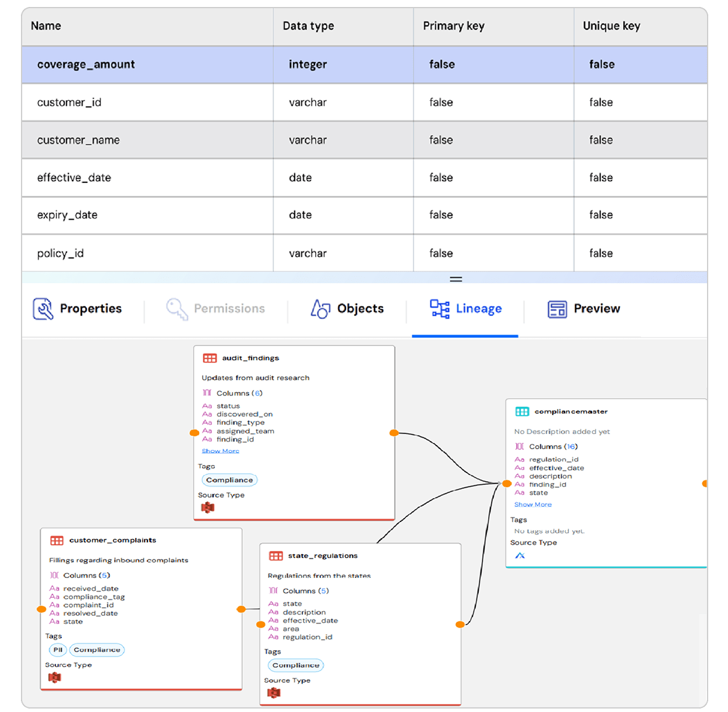Click the Properties wrench icon
Image resolution: width=728 pixels, height=712 pixels.
click(x=43, y=309)
